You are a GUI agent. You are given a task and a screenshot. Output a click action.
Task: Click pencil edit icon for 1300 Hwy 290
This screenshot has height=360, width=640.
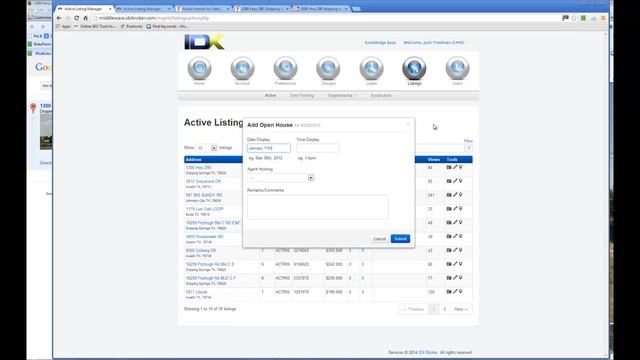click(455, 167)
